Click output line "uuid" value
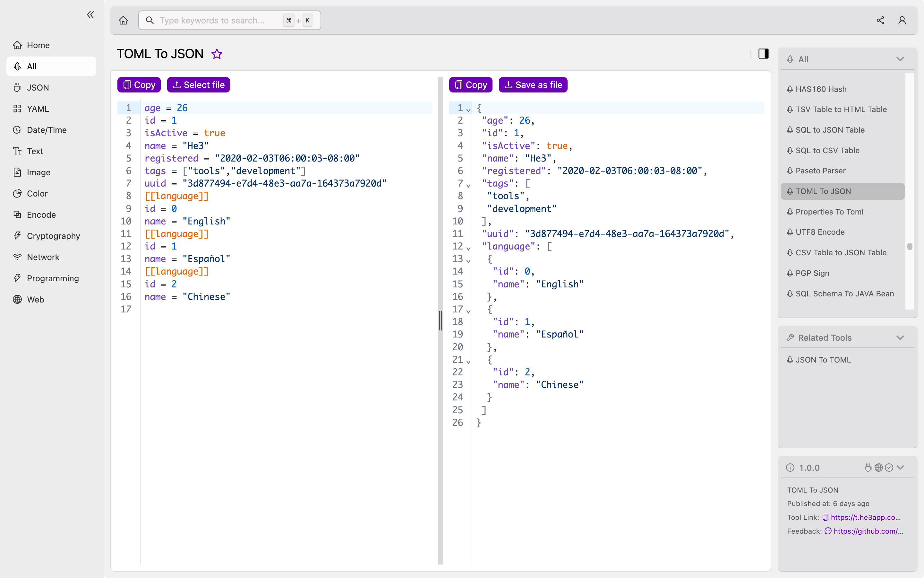This screenshot has height=578, width=924. tap(627, 233)
